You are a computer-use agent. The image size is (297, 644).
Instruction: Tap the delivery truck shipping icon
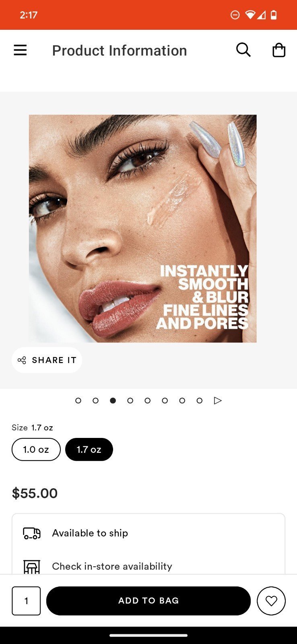coord(32,533)
